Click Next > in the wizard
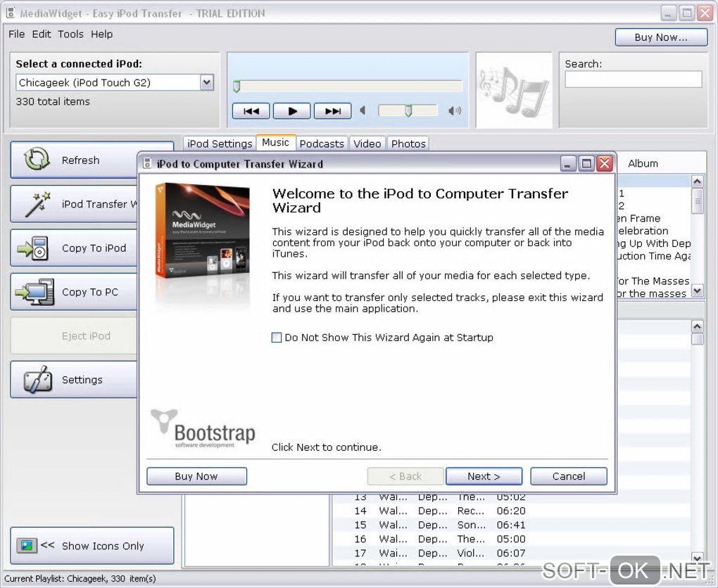The width and height of the screenshot is (718, 588). (x=484, y=476)
